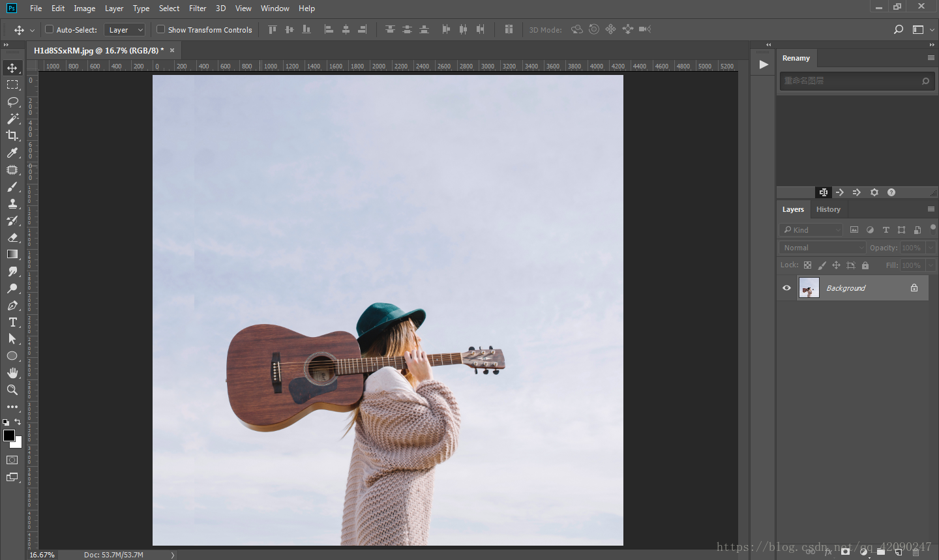Reset default foreground and background colors
Image resolution: width=939 pixels, height=560 pixels.
point(6,422)
